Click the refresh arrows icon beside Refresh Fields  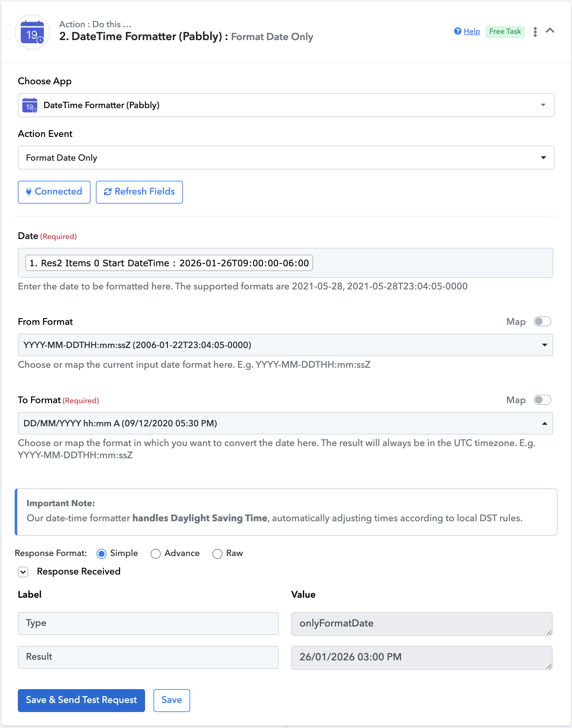[107, 191]
